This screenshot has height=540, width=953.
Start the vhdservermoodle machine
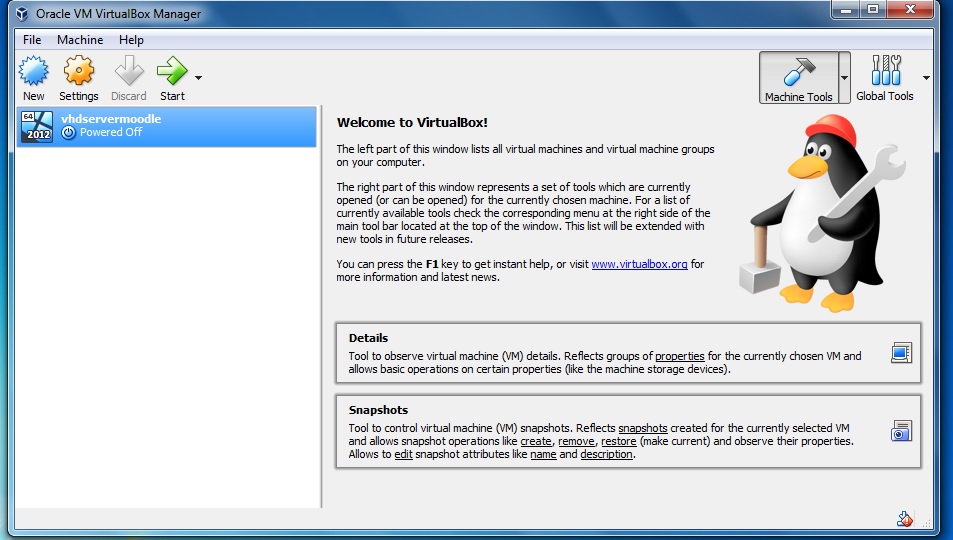coord(173,78)
